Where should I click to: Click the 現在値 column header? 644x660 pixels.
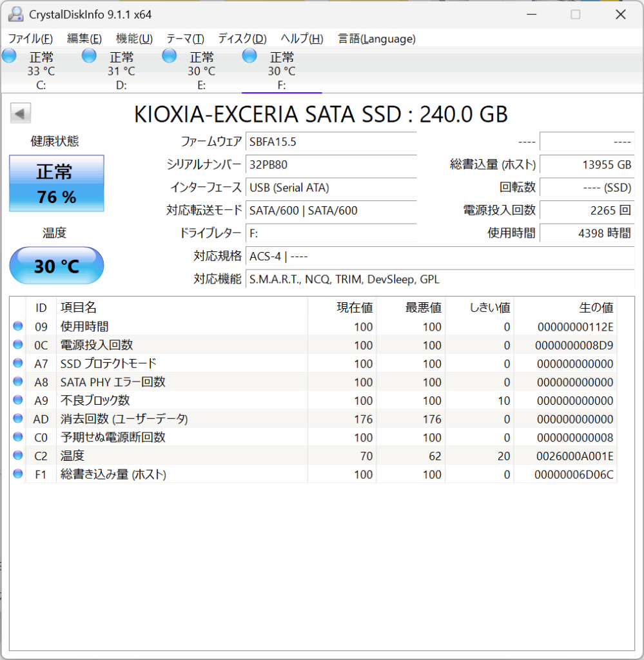coord(342,307)
